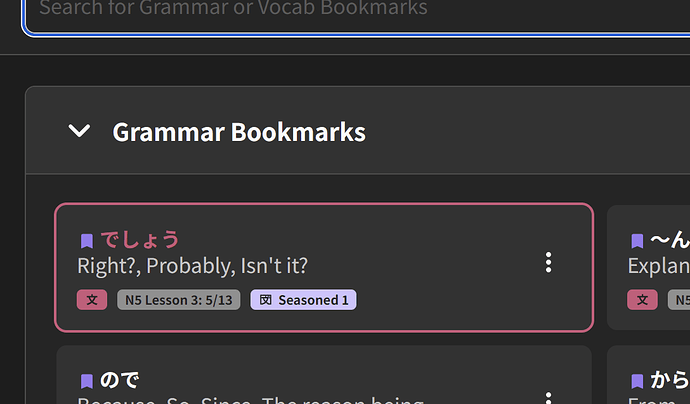Click the partially visible N5 tag on 〜ん card
The width and height of the screenshot is (690, 404).
[680, 300]
